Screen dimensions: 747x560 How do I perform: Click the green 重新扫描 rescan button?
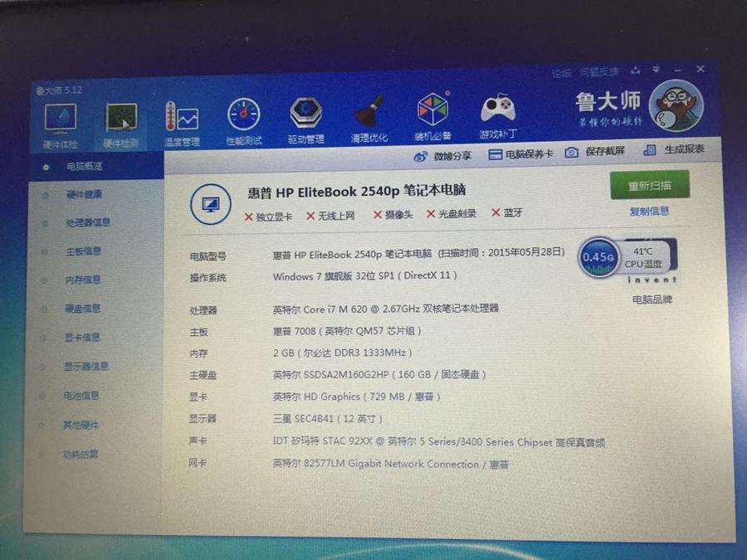click(650, 185)
